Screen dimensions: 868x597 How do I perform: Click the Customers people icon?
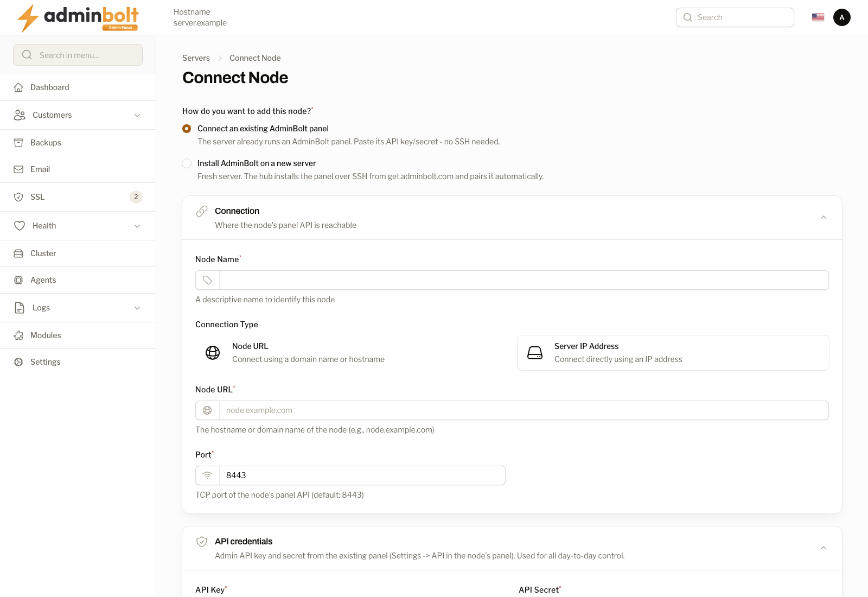tap(20, 115)
